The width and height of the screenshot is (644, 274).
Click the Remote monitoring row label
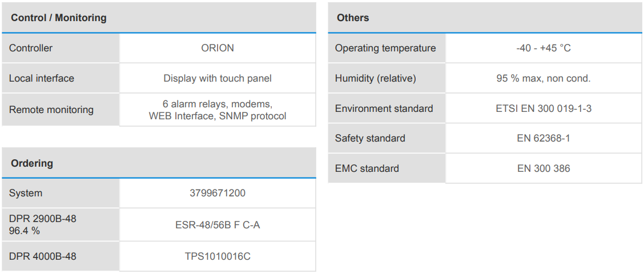coord(51,110)
